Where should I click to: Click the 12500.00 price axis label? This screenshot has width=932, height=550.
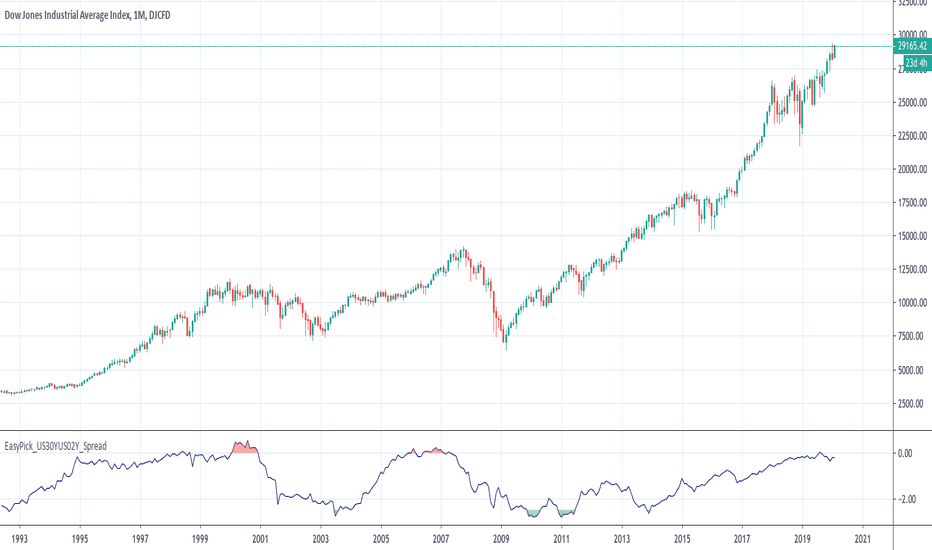tap(912, 269)
